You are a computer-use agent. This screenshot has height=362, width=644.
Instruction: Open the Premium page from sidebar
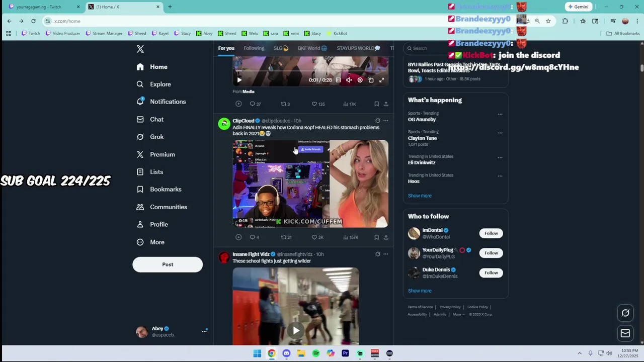[155, 154]
